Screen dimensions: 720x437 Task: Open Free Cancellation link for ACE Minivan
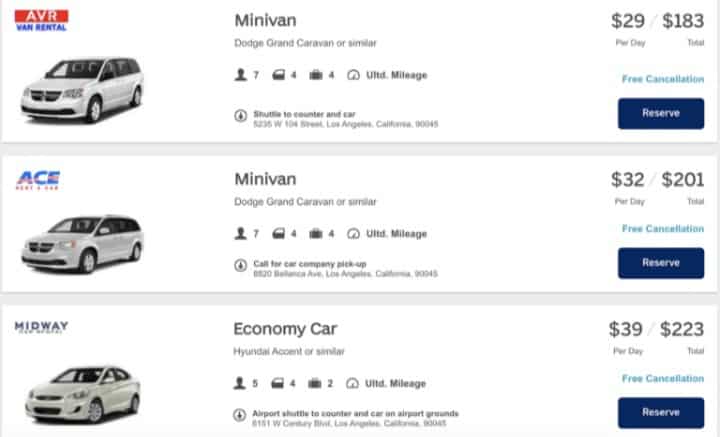(x=663, y=229)
